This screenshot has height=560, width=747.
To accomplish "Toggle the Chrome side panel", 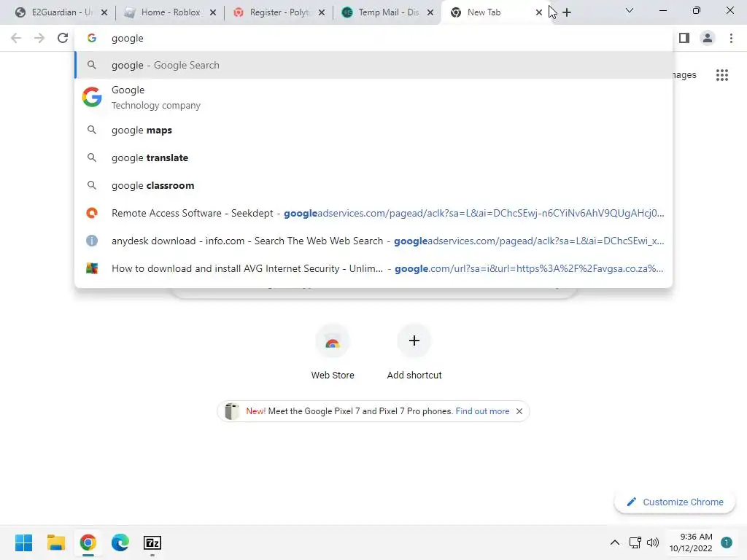I will click(x=684, y=38).
